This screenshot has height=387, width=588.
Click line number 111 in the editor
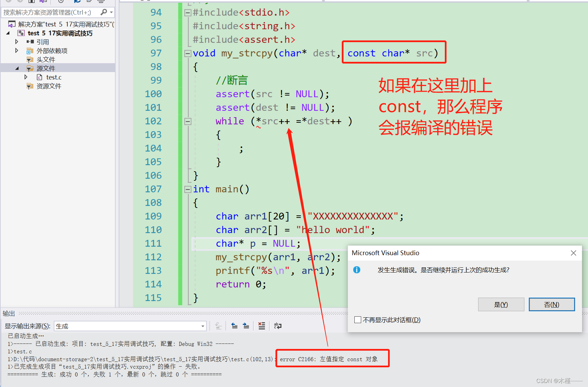pyautogui.click(x=153, y=244)
